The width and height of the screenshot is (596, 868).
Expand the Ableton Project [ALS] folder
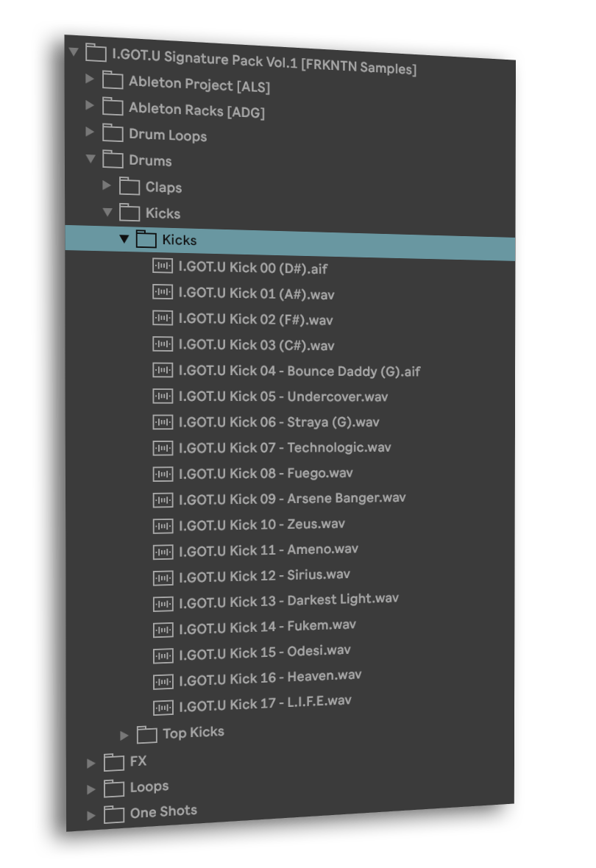(90, 79)
